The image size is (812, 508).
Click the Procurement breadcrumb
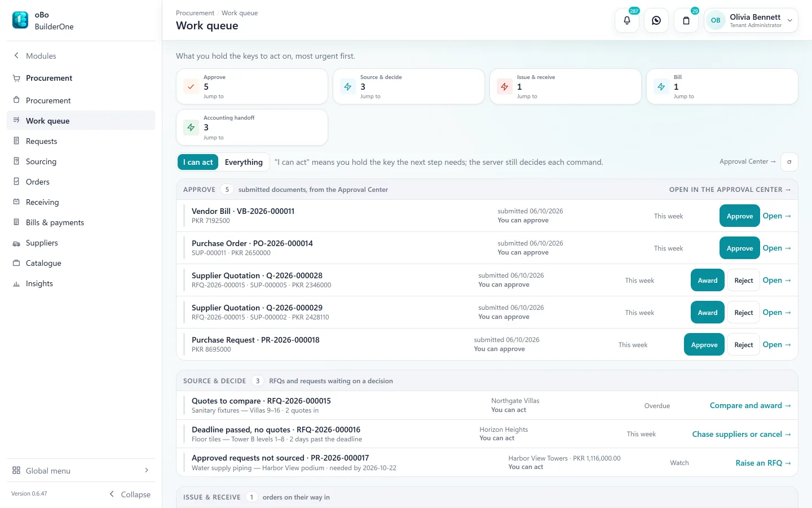(195, 13)
